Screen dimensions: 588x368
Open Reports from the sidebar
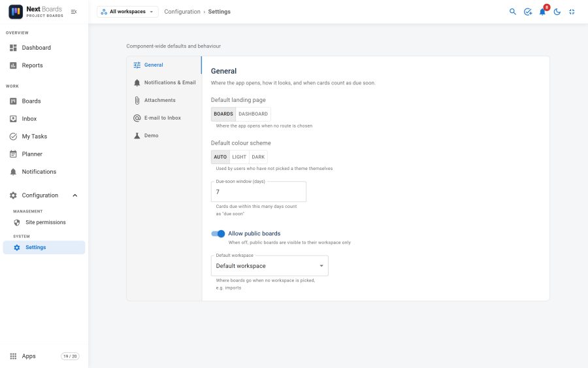coord(44,65)
